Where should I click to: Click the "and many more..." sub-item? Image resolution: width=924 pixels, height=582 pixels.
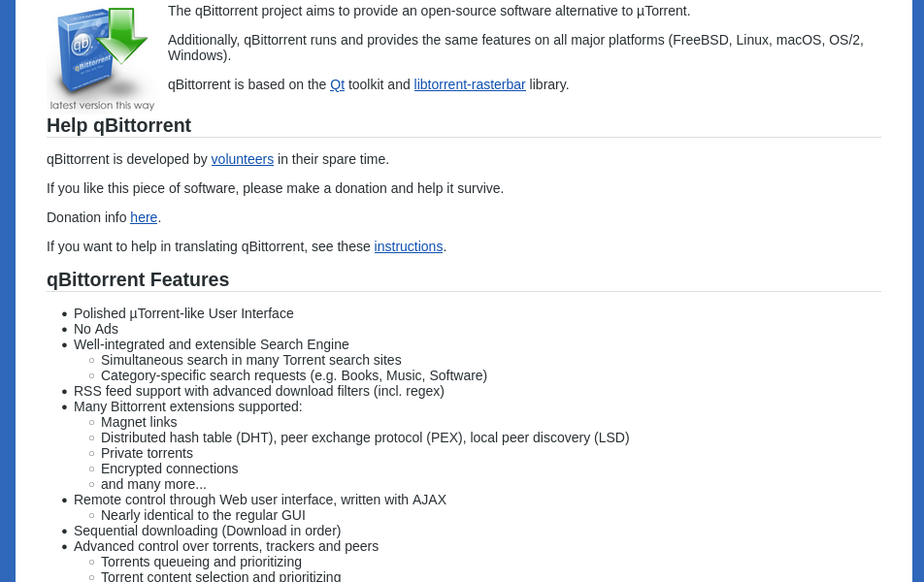(153, 484)
